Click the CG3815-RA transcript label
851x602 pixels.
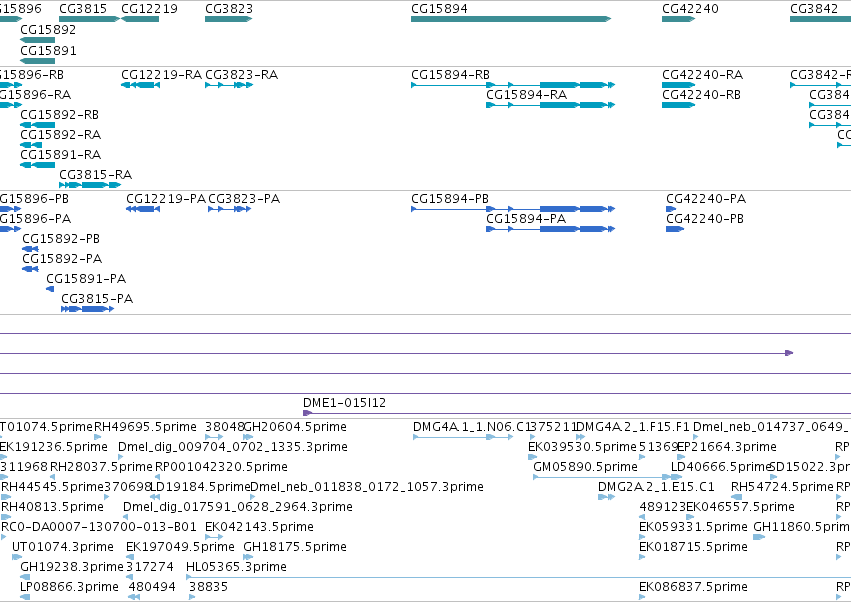tap(96, 175)
